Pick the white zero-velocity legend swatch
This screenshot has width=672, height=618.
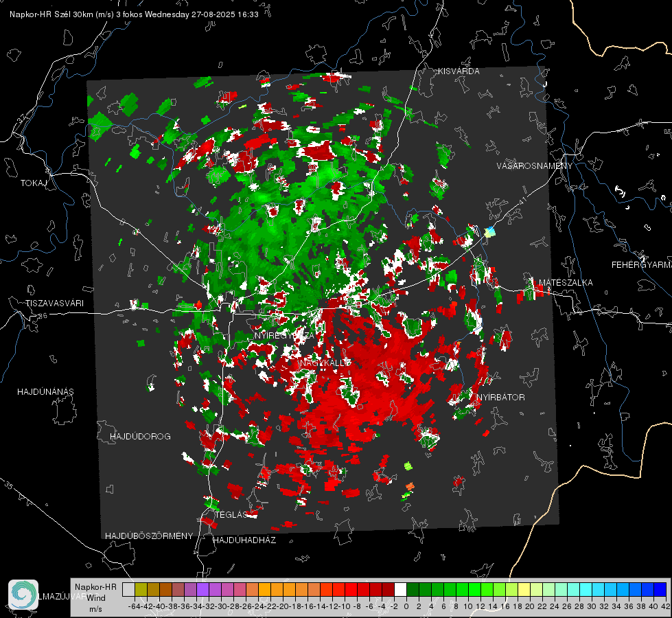pyautogui.click(x=400, y=589)
